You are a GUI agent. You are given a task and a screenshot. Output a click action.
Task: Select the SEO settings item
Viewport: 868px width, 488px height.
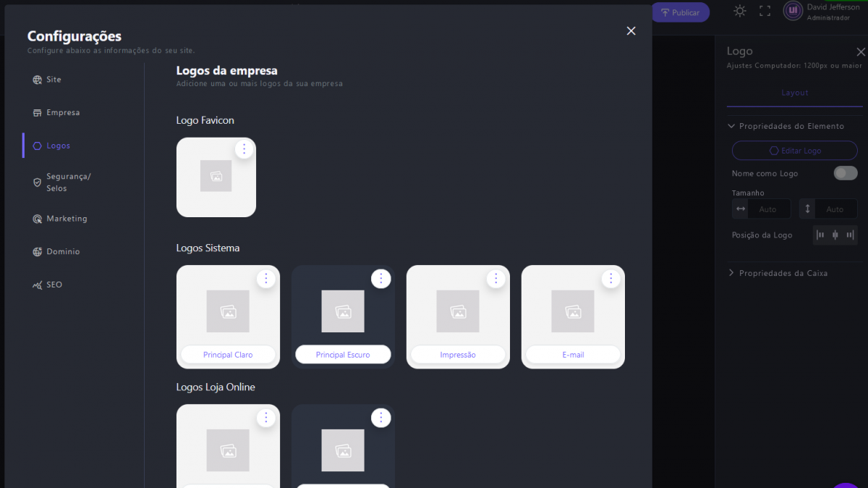coord(54,285)
